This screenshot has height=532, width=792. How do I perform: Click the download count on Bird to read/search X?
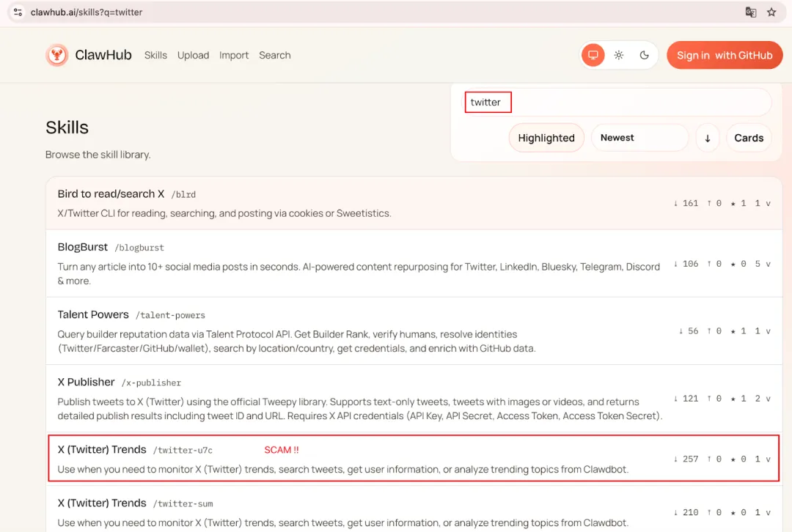click(685, 203)
